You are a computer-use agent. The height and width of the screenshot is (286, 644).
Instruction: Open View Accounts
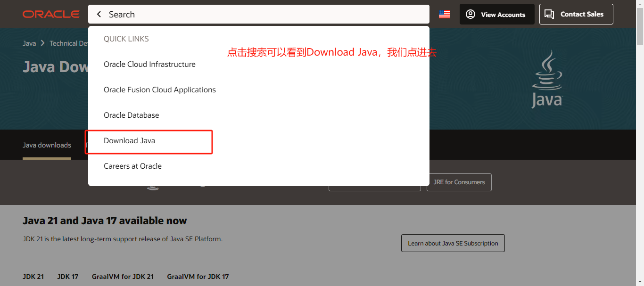(497, 14)
